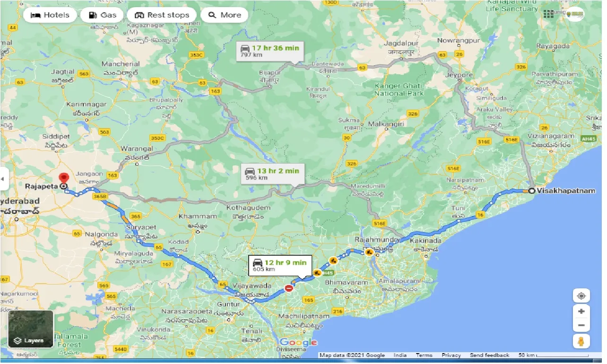Open the Terms link
The width and height of the screenshot is (607, 364).
[424, 355]
